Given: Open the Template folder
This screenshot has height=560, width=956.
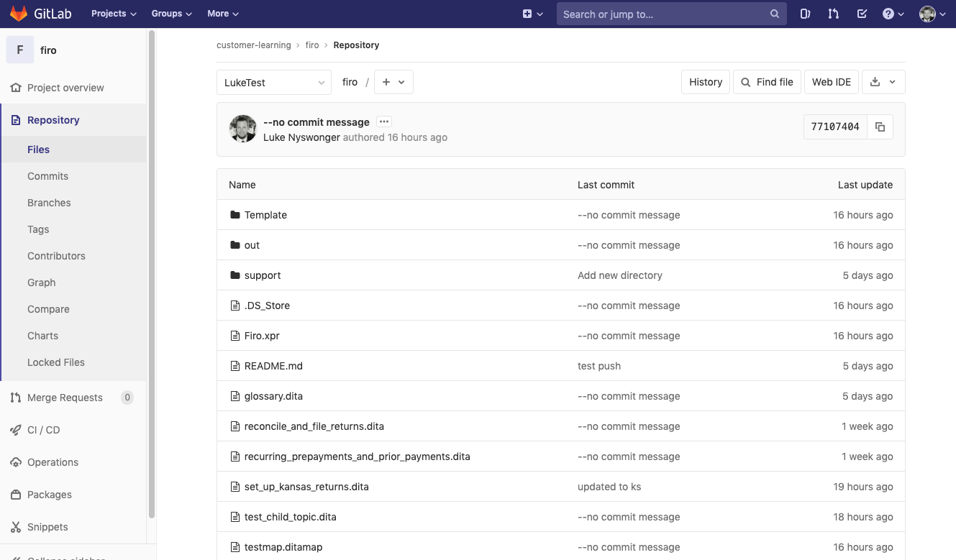Looking at the screenshot, I should [x=265, y=215].
